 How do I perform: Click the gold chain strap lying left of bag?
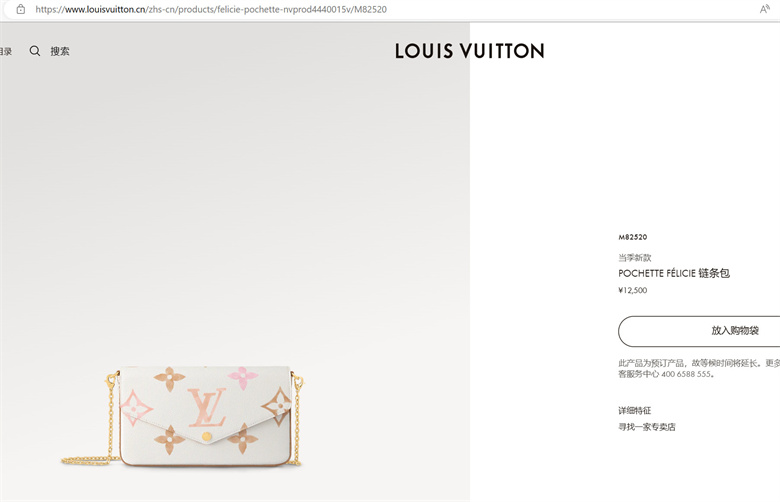coord(90,461)
